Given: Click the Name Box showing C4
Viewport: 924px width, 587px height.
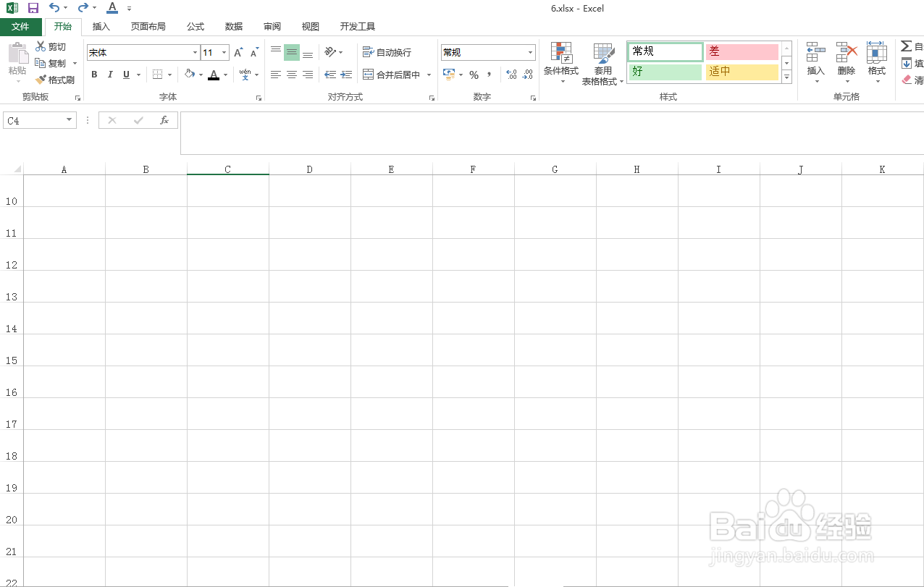Looking at the screenshot, I should tap(33, 121).
